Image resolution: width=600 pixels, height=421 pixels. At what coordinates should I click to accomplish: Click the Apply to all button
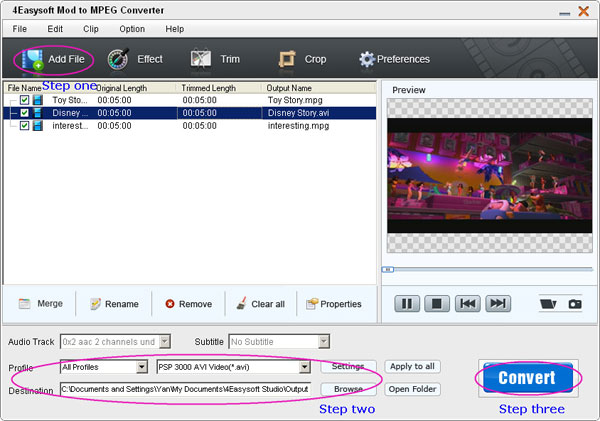[412, 367]
